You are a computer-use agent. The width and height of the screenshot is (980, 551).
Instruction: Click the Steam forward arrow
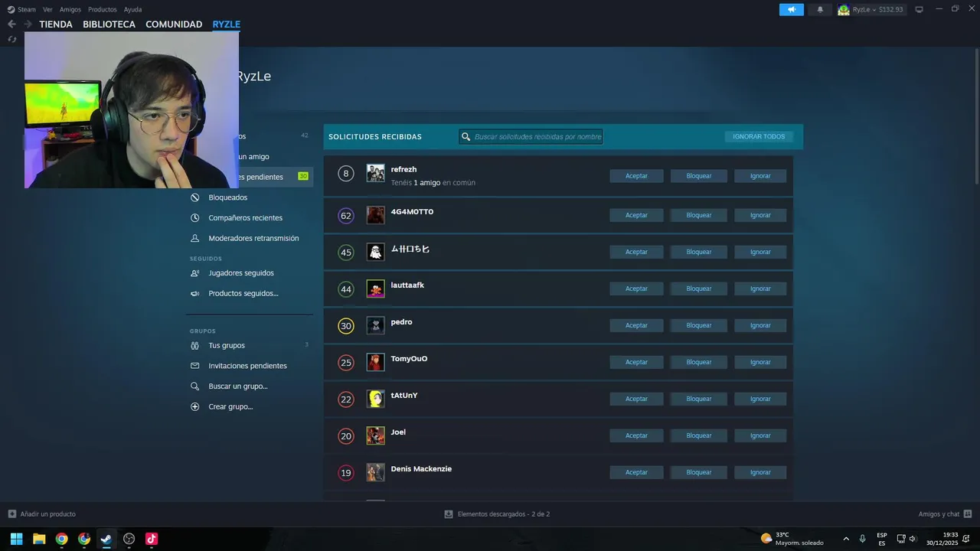click(28, 24)
